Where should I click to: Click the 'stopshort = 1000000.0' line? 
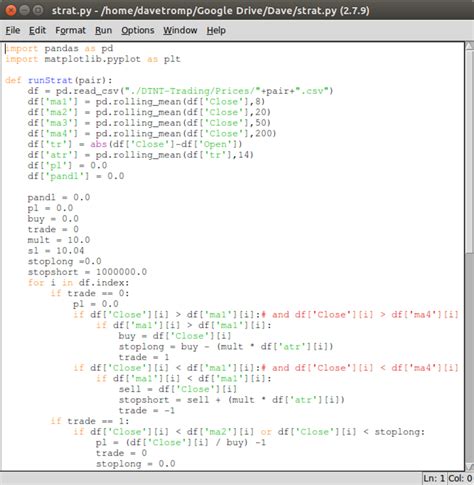point(87,272)
